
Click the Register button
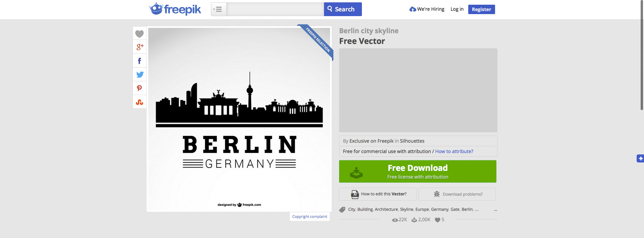481,9
